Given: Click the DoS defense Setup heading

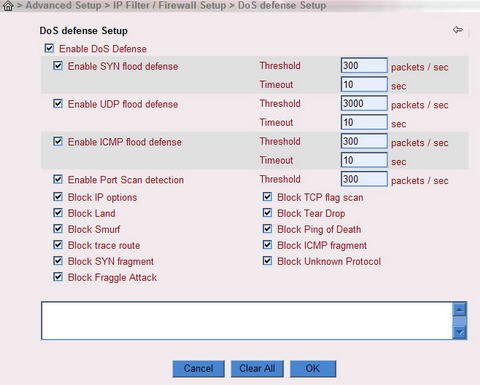Looking at the screenshot, I should pyautogui.click(x=83, y=31).
